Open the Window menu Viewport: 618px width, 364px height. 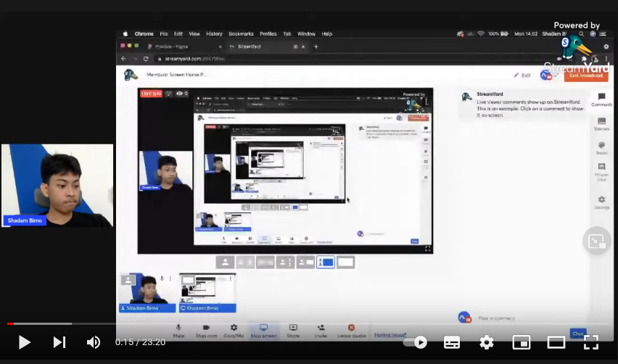pos(306,34)
